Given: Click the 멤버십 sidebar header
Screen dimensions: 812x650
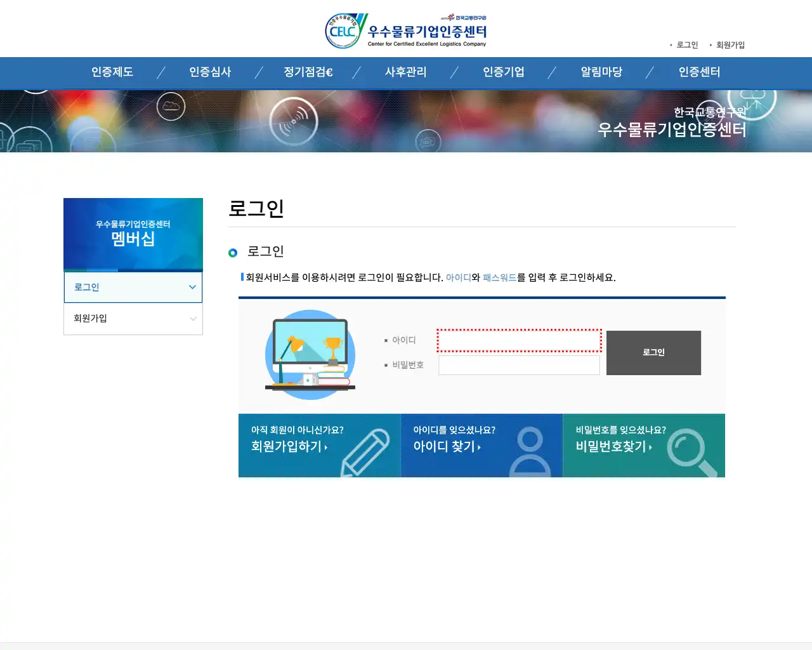Looking at the screenshot, I should [x=133, y=235].
